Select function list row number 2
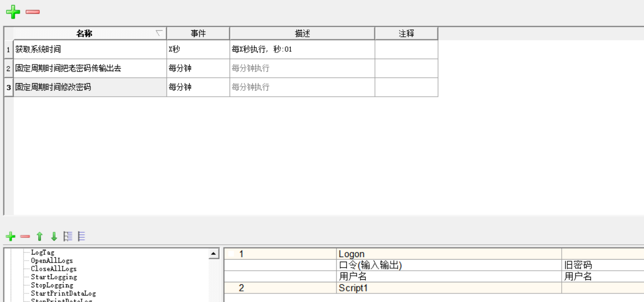 coord(281,288)
